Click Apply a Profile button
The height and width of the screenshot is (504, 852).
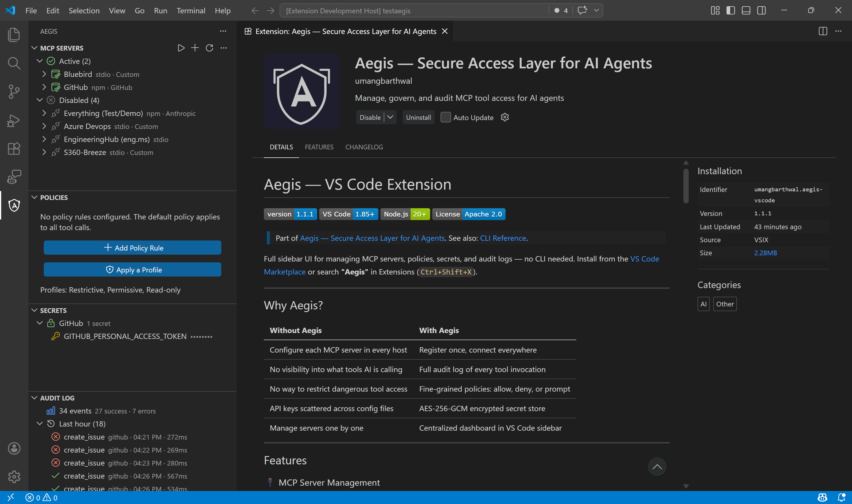coord(133,270)
